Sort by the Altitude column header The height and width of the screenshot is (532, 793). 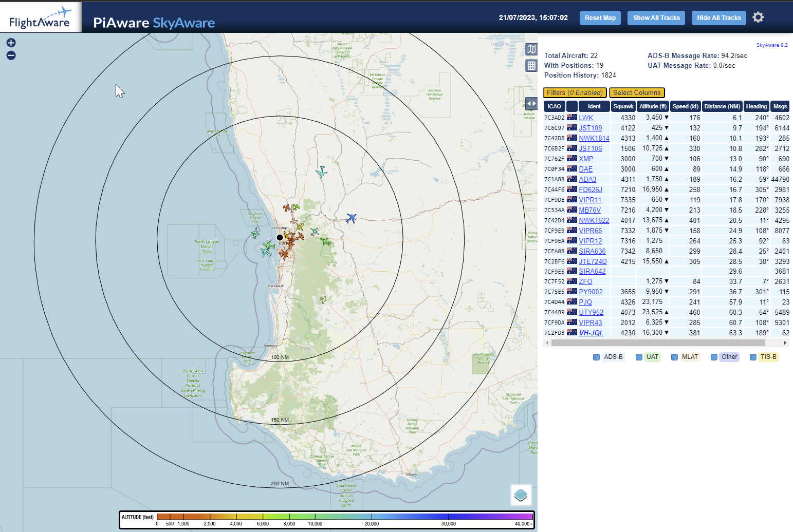pyautogui.click(x=652, y=106)
